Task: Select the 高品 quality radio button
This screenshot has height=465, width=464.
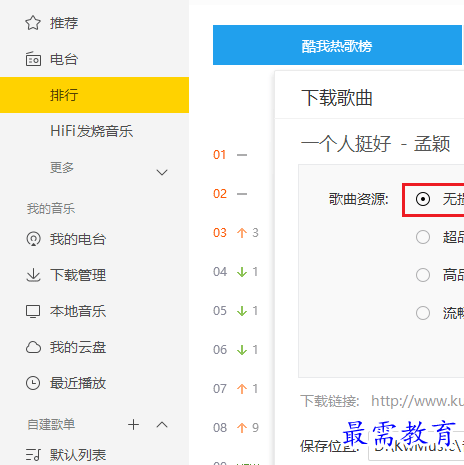Action: pos(423,275)
